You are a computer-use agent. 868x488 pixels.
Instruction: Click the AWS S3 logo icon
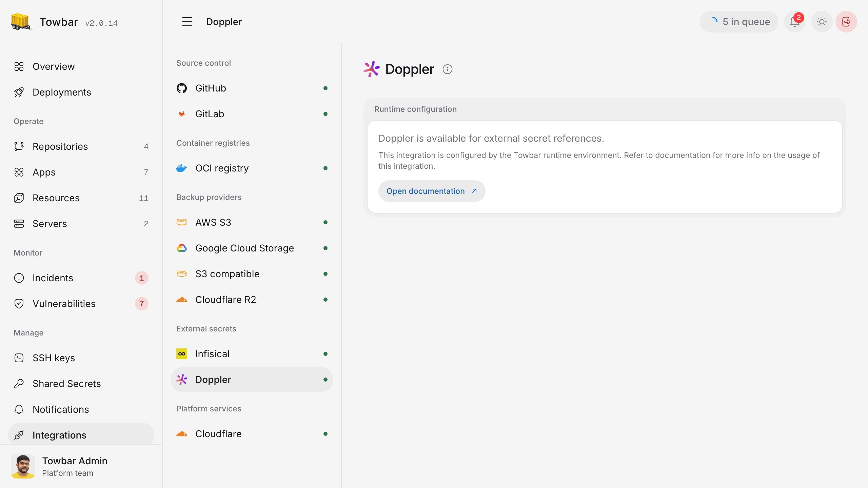point(182,222)
